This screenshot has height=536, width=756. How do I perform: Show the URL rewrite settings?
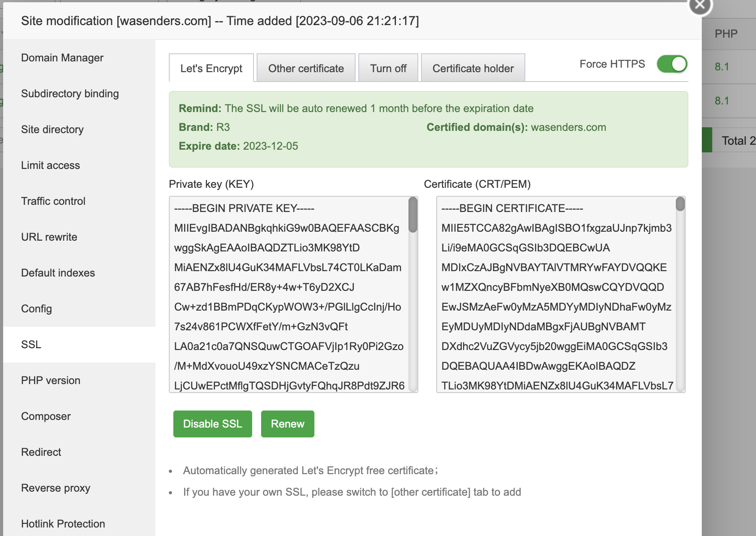pos(49,237)
